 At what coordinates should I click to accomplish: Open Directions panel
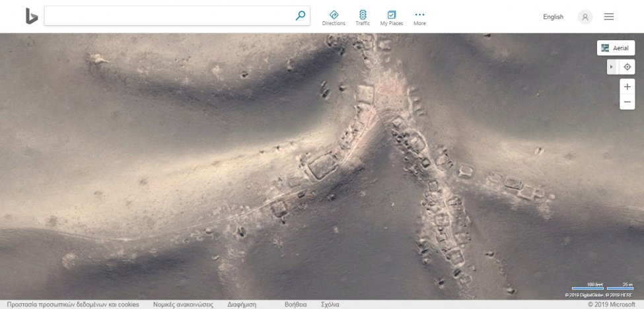(334, 18)
